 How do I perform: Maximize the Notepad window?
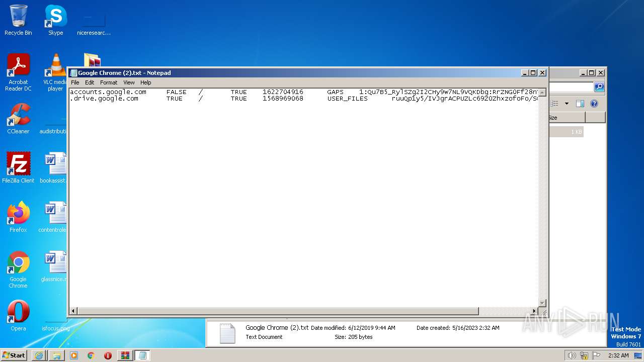[x=533, y=73]
